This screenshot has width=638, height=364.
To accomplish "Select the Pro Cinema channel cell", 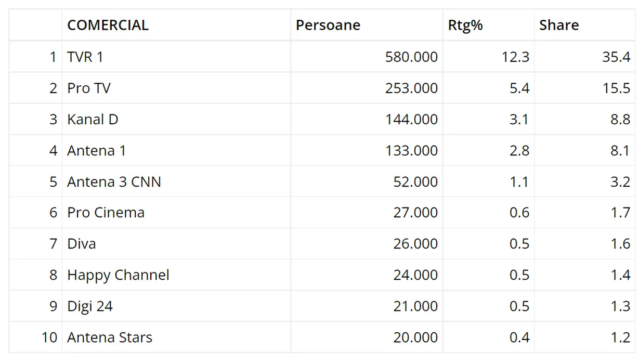I will (106, 212).
